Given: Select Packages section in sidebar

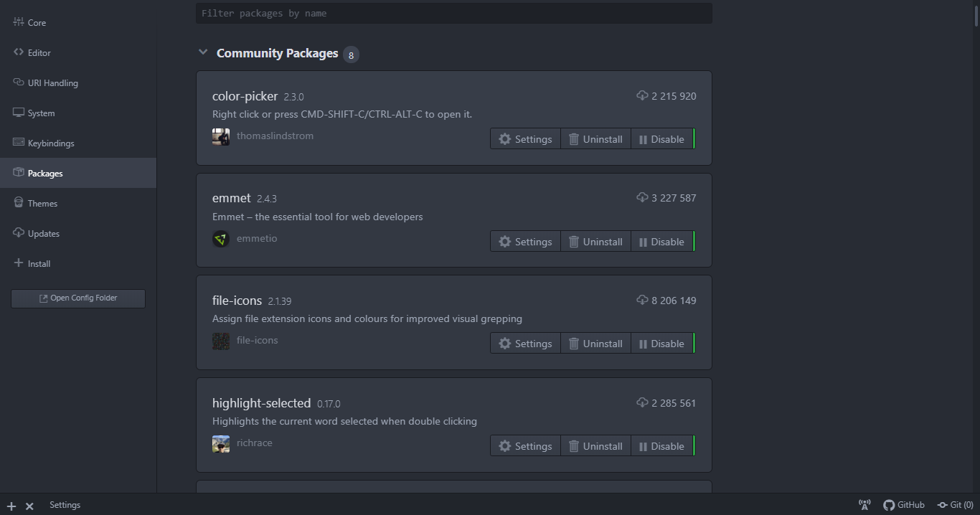Looking at the screenshot, I should (x=77, y=173).
